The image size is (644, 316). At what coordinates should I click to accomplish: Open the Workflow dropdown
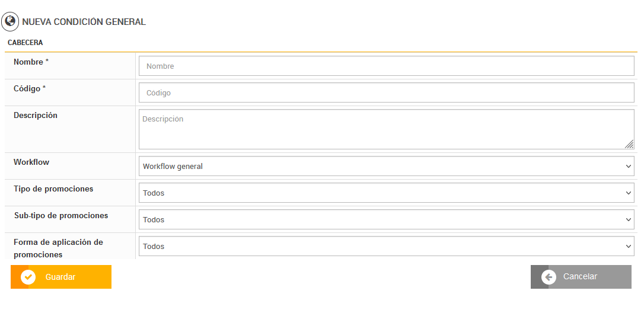(x=387, y=166)
